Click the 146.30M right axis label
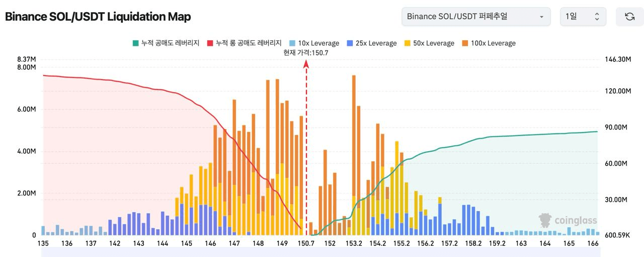The width and height of the screenshot is (644, 257). 618,59
